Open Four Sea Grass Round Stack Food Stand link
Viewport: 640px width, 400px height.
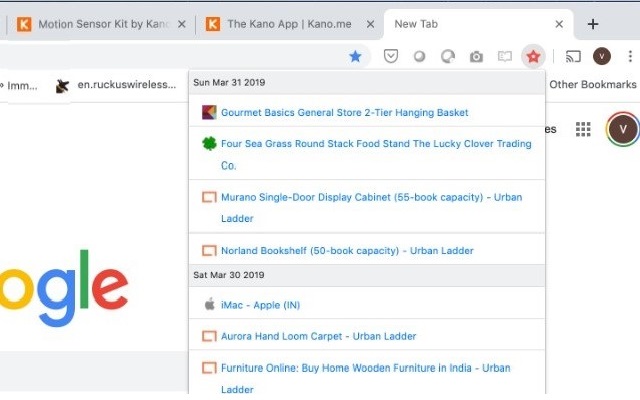point(376,154)
